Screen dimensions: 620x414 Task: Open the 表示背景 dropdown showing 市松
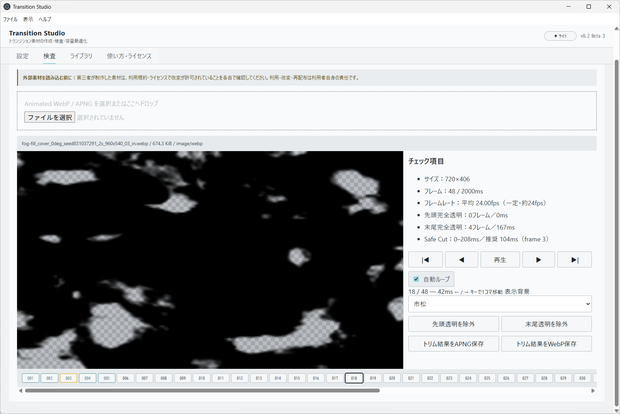tap(500, 304)
